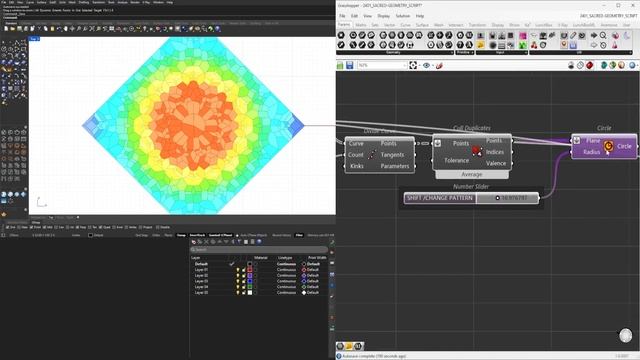Click the new layer icon in Layers panel
Screen dimensions: 640x360
193,242
